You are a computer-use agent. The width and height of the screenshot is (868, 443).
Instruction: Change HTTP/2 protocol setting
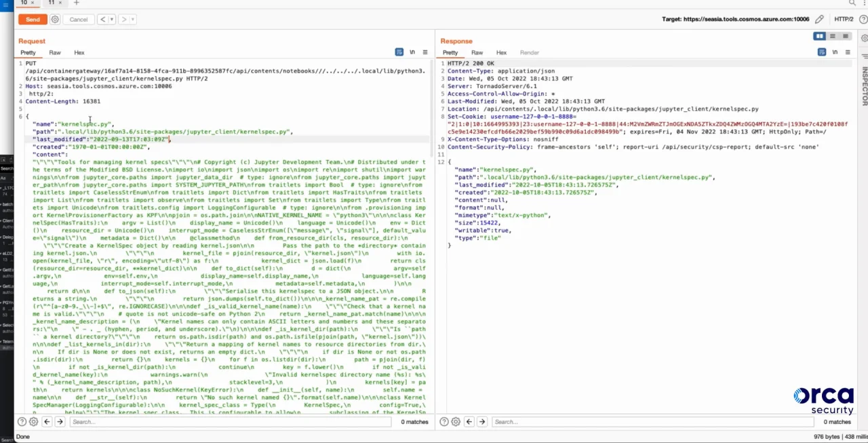click(x=844, y=20)
